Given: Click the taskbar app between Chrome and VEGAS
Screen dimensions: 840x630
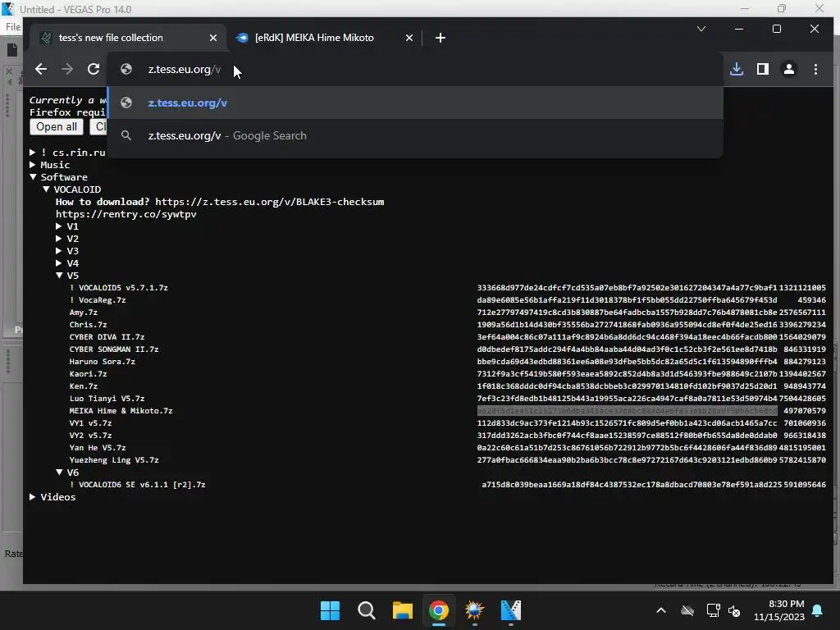Looking at the screenshot, I should click(475, 610).
